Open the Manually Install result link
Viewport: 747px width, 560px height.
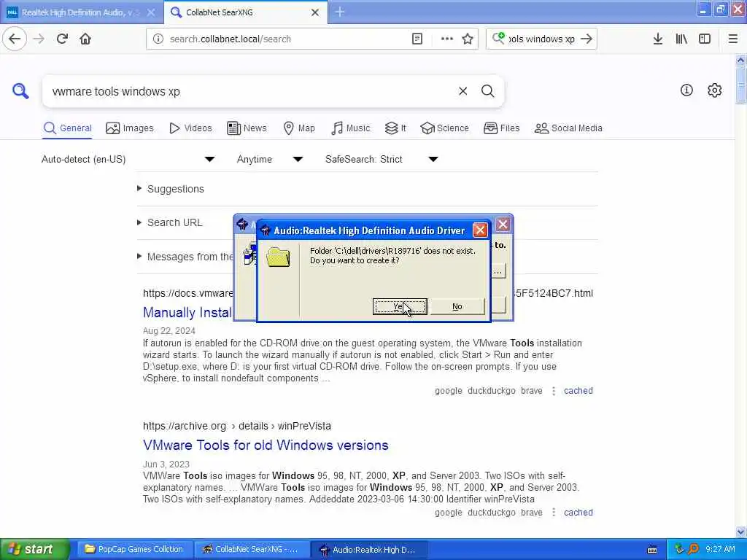coord(187,312)
